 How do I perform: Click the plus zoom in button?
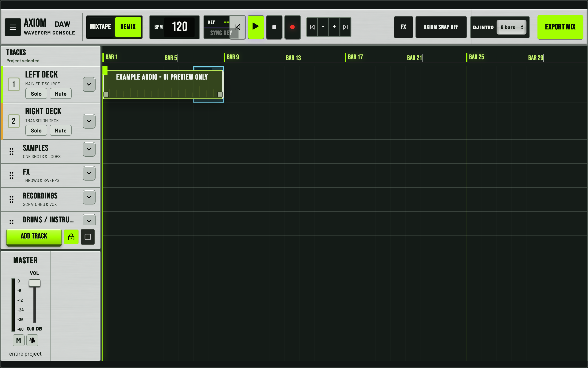pos(334,27)
